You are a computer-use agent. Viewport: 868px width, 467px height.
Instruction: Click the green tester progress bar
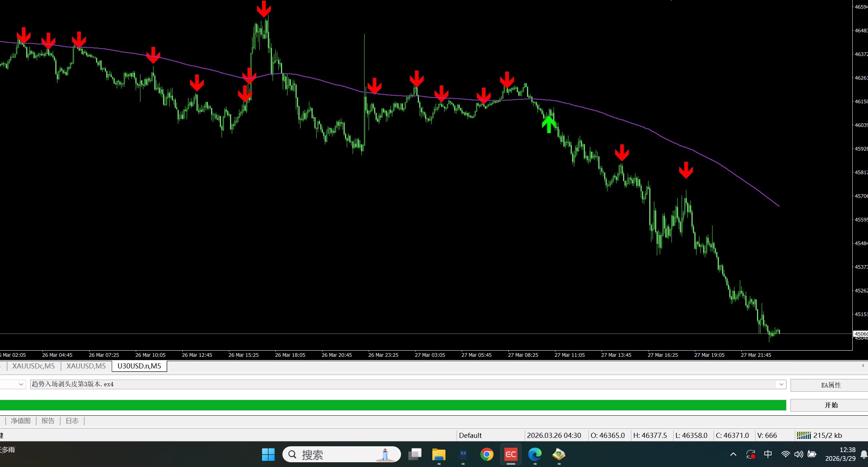pyautogui.click(x=392, y=405)
